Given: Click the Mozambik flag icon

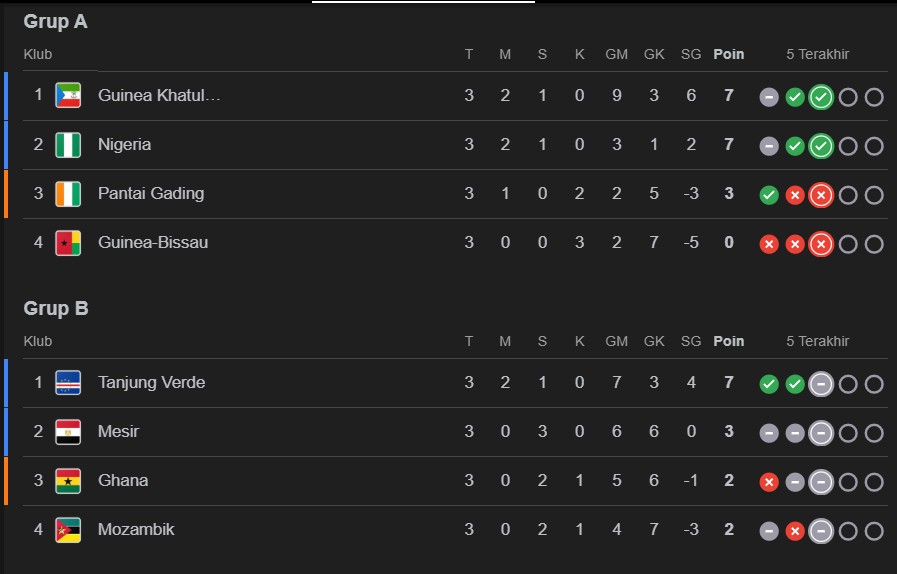Looking at the screenshot, I should tap(68, 530).
